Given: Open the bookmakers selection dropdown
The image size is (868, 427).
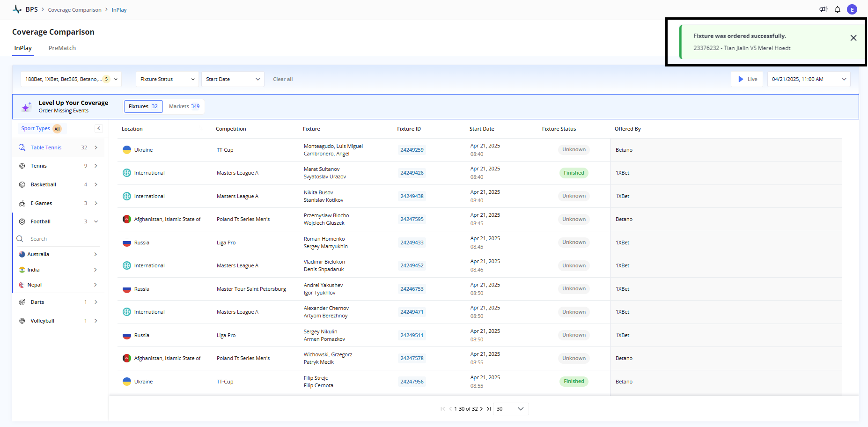Looking at the screenshot, I should click(x=71, y=79).
